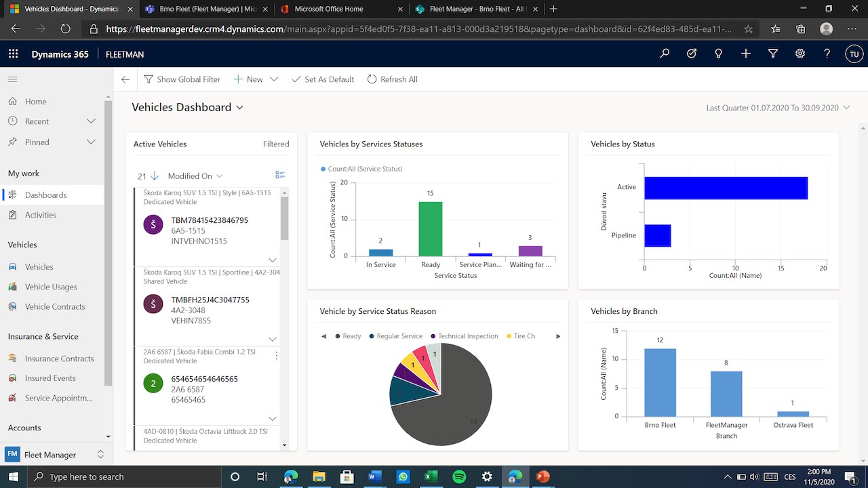Toggle sort direction arrow next to 21
Screen dimensions: 868x488
pos(154,176)
